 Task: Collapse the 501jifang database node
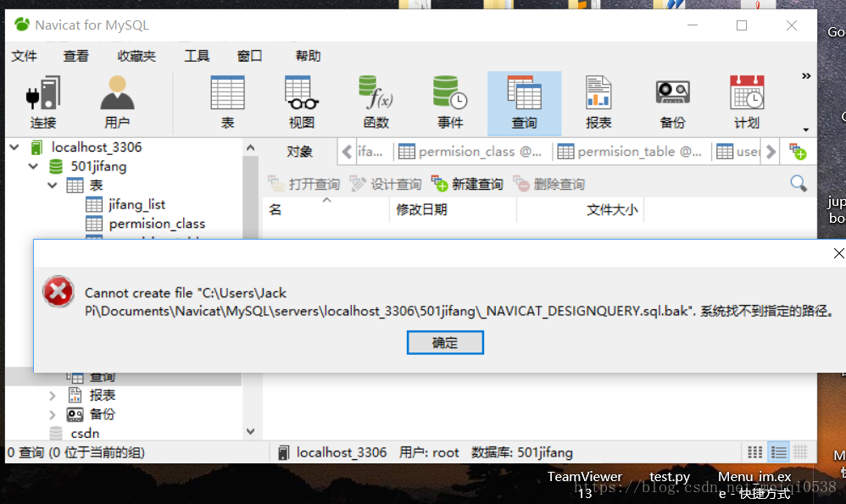(x=33, y=166)
